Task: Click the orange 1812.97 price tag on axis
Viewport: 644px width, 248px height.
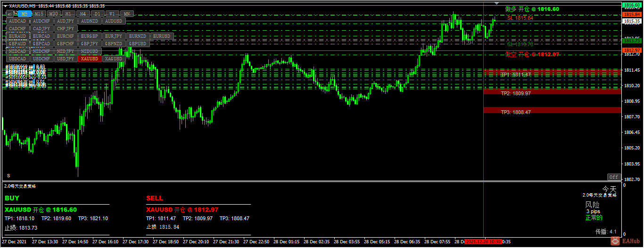Action: pos(633,50)
